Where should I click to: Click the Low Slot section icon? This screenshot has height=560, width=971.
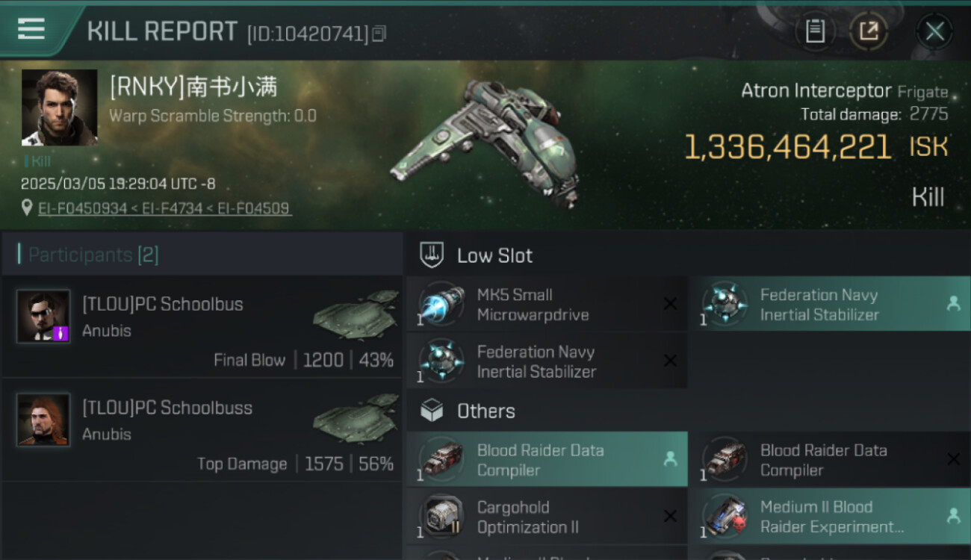click(432, 255)
